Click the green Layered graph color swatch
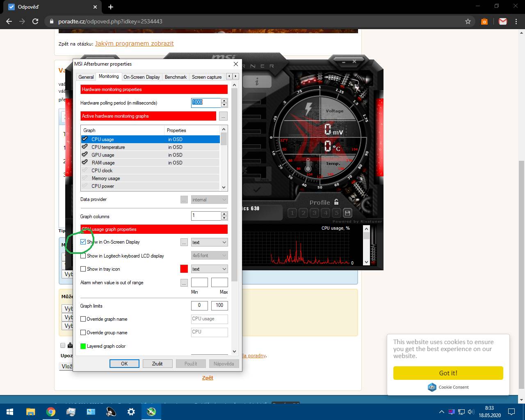This screenshot has height=420, width=525. (x=83, y=346)
